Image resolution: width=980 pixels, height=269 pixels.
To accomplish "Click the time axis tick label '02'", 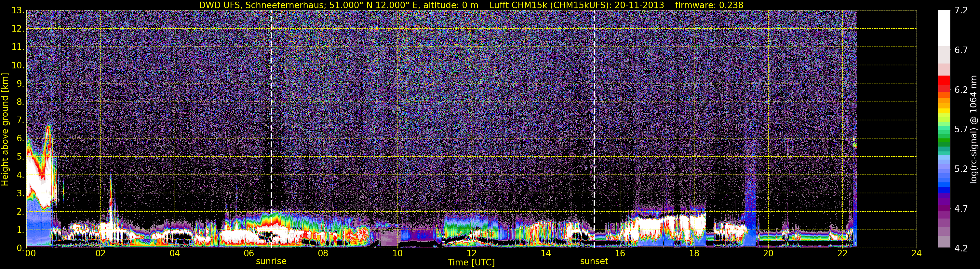I will click(x=101, y=253).
